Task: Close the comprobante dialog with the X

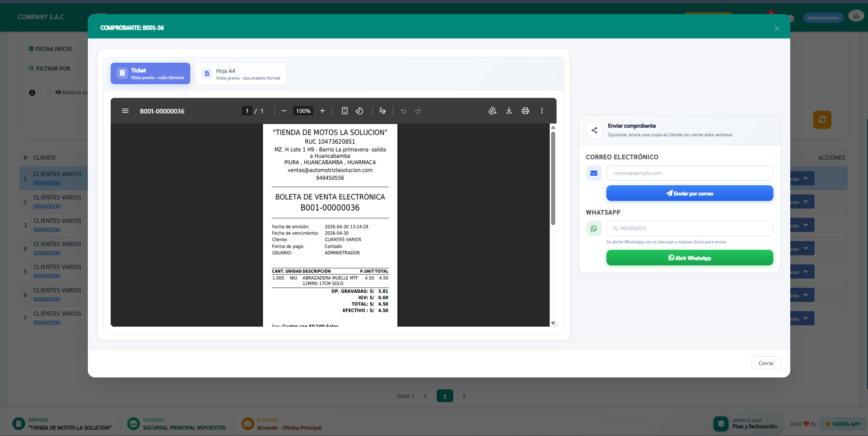Action: [777, 28]
